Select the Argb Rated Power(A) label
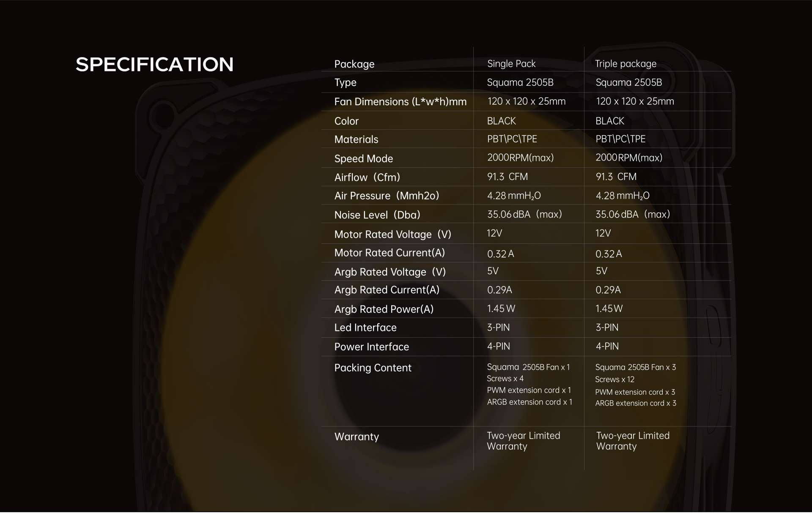Viewport: 812px width, 513px height. (384, 309)
